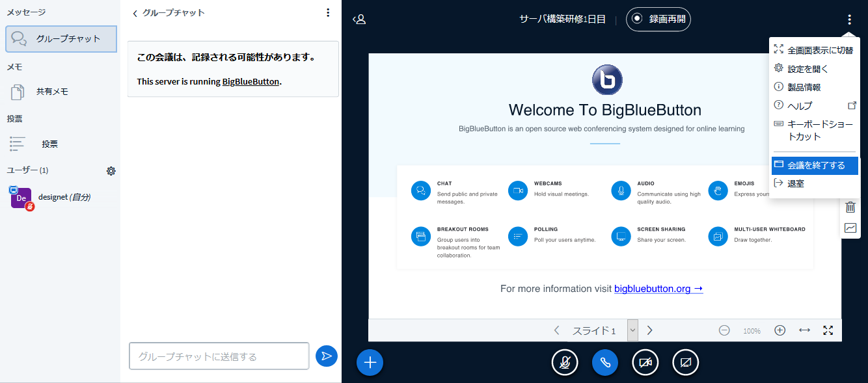Click the WEBCAMS icon on the slide
This screenshot has width=868, height=383.
point(518,191)
